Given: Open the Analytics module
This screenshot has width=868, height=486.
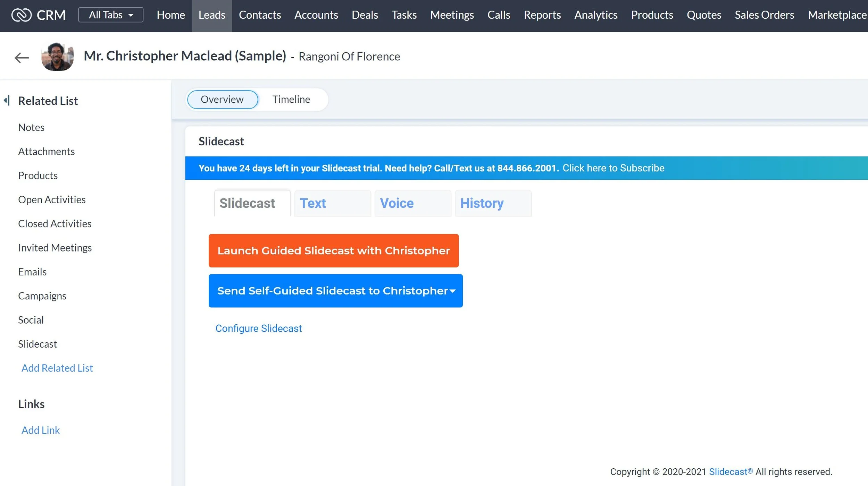Looking at the screenshot, I should pyautogui.click(x=596, y=15).
